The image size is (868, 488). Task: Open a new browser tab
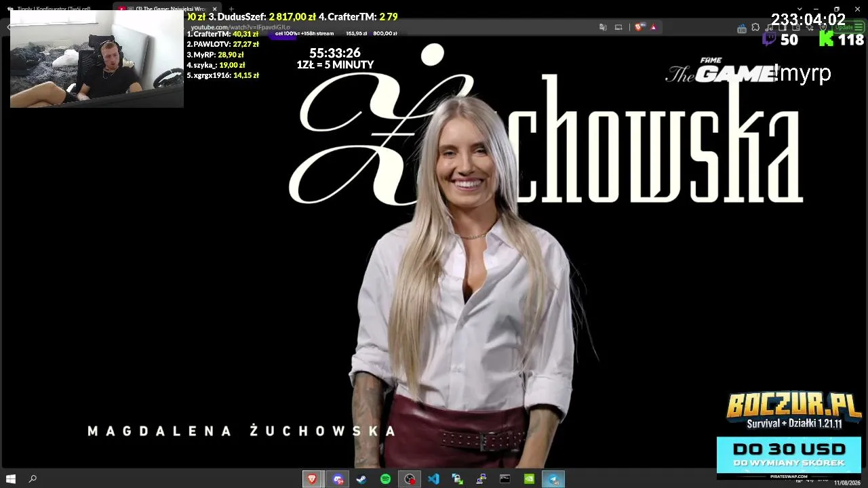[231, 9]
